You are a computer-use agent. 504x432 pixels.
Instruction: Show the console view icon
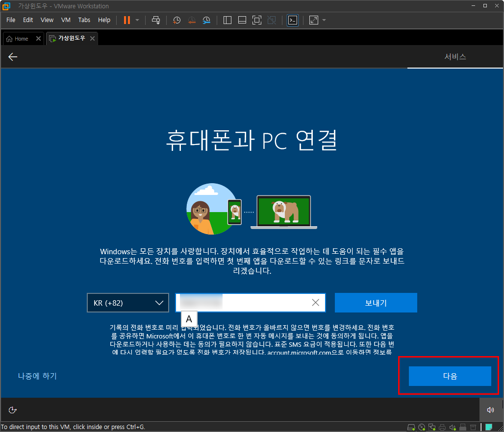click(293, 20)
